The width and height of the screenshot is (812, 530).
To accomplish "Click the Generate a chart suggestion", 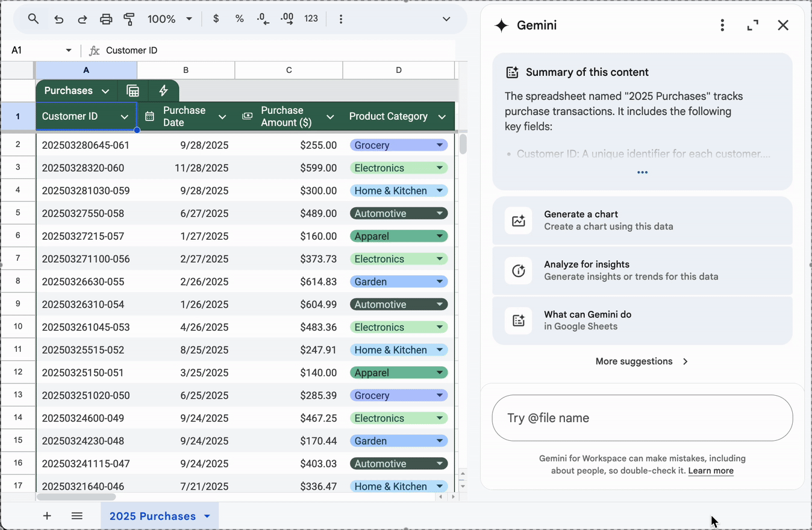I will pyautogui.click(x=642, y=220).
